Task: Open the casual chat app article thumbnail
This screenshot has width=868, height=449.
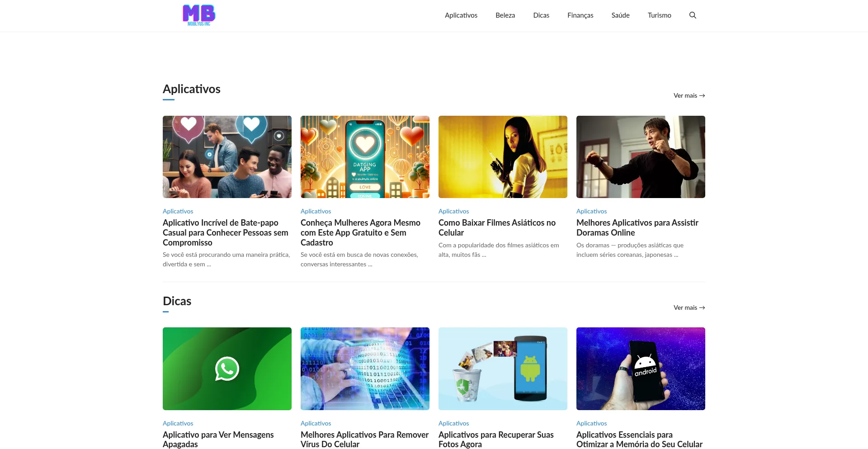Action: pyautogui.click(x=227, y=157)
